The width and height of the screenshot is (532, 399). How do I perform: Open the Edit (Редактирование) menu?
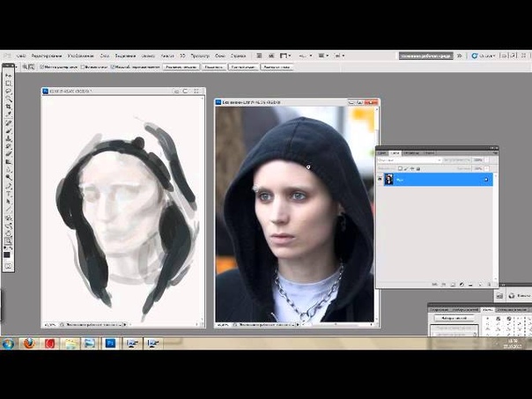(x=47, y=55)
